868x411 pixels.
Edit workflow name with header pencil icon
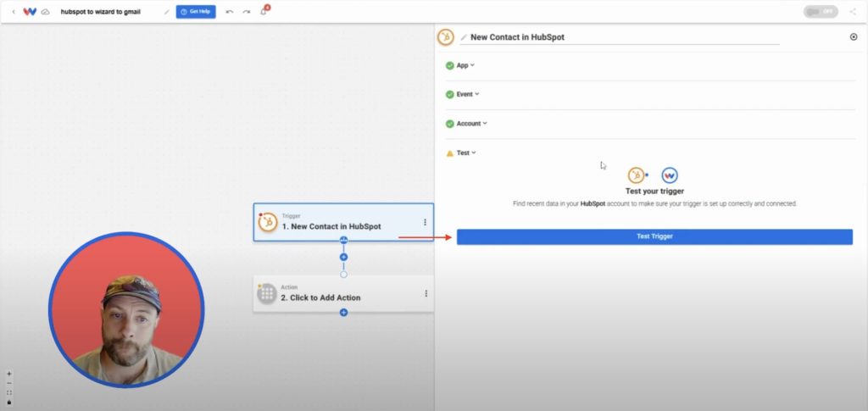pos(167,12)
